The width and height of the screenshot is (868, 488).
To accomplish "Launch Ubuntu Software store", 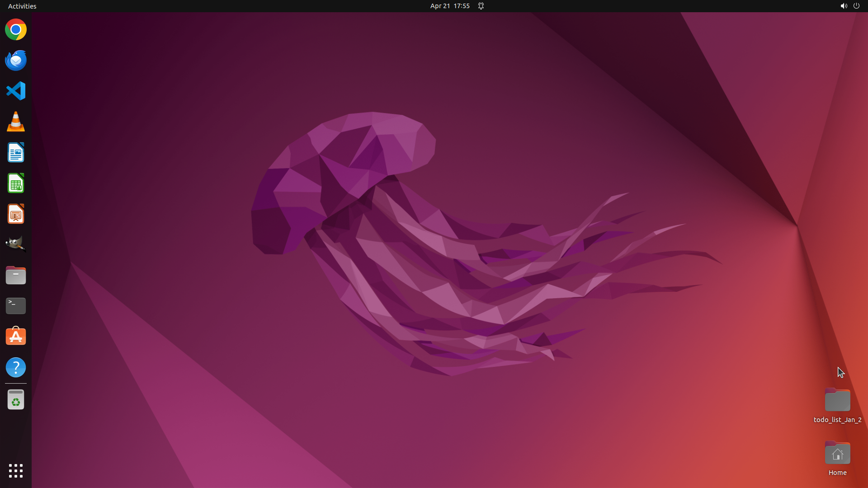I will (16, 337).
